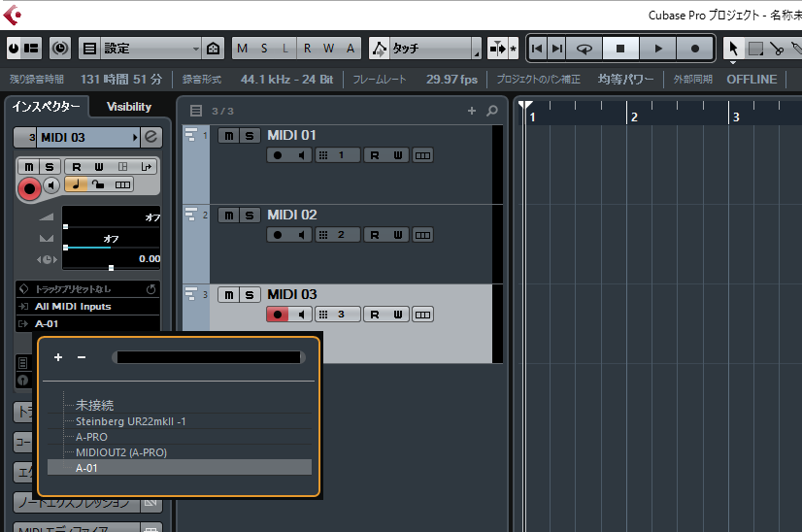Disable record enable on MIDI 03 track
802x532 pixels.
(x=278, y=315)
